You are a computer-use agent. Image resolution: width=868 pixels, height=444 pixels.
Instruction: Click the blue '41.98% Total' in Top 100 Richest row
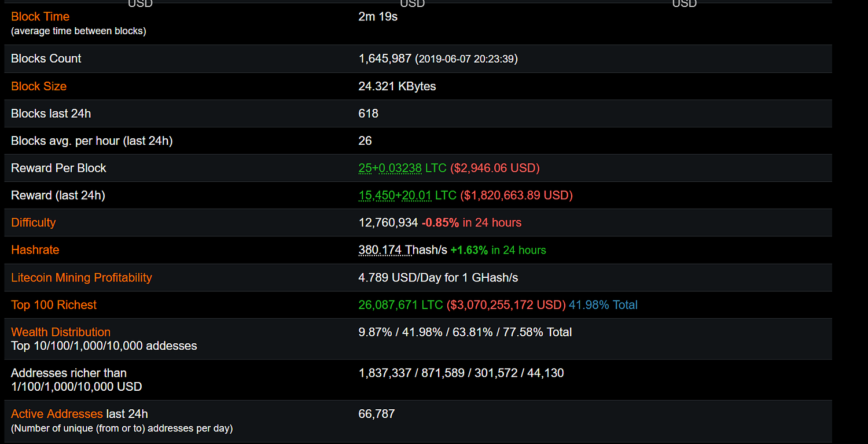604,305
